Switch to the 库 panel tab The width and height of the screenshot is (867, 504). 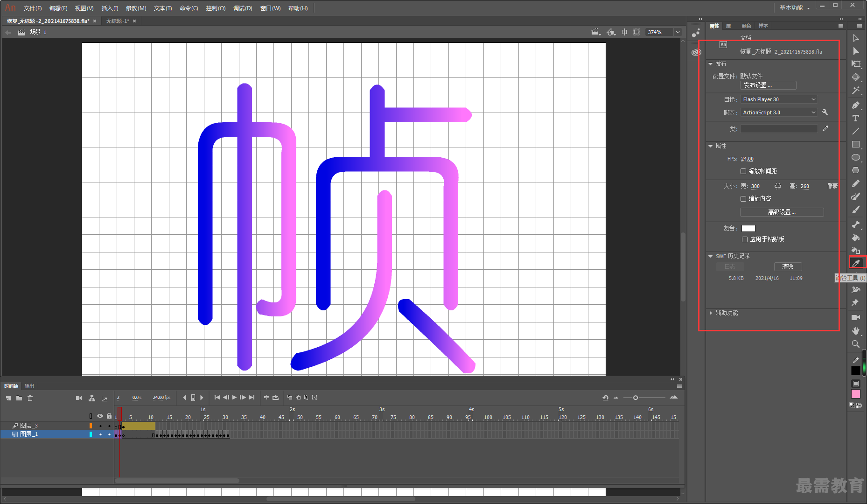point(728,26)
